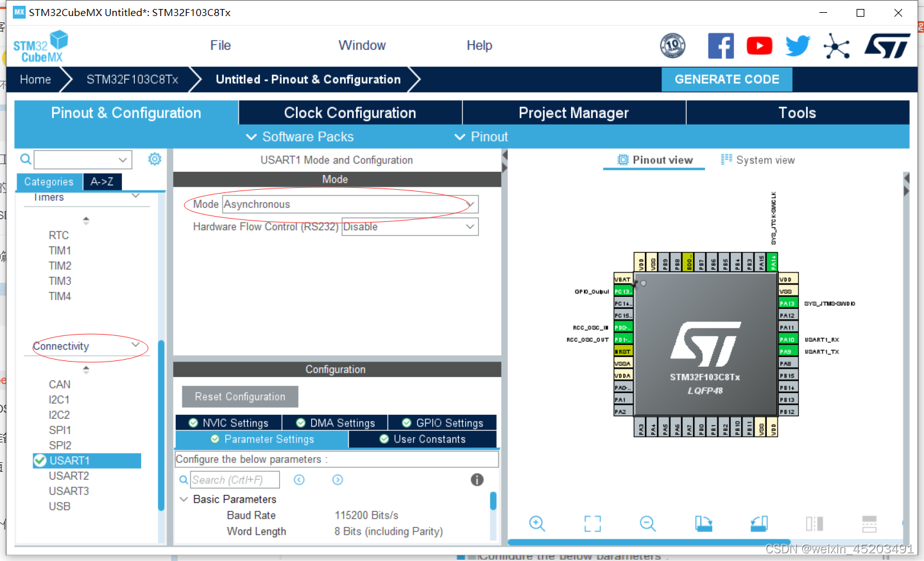Open the ST Twitter icon
The image size is (924, 561).
tap(798, 46)
